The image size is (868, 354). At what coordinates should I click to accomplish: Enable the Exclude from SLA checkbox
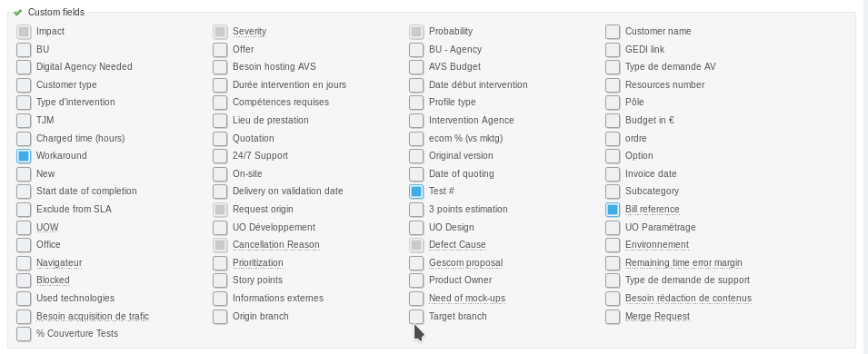pos(24,210)
